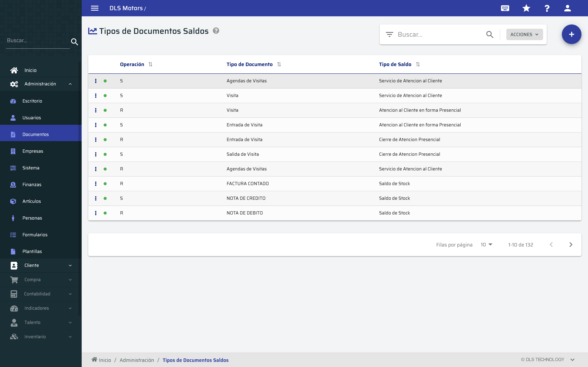Click the blue add plus button
Viewport: 588px width, 367px height.
(x=571, y=34)
